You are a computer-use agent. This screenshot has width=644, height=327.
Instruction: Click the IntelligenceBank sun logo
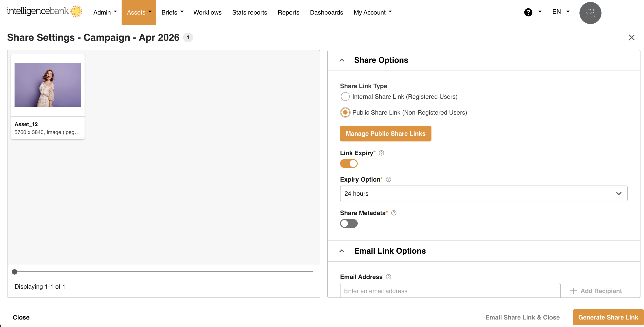76,11
